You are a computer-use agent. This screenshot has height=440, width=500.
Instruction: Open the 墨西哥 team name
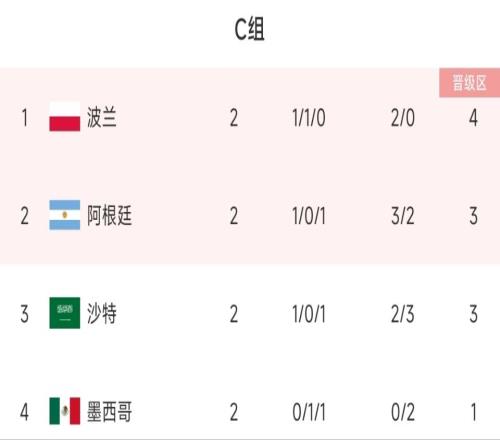coord(109,411)
